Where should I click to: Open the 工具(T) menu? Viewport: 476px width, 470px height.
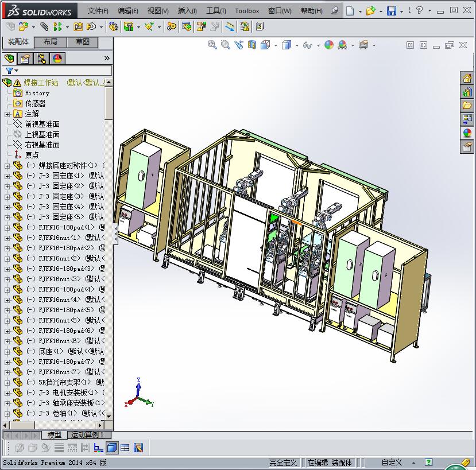pos(216,11)
